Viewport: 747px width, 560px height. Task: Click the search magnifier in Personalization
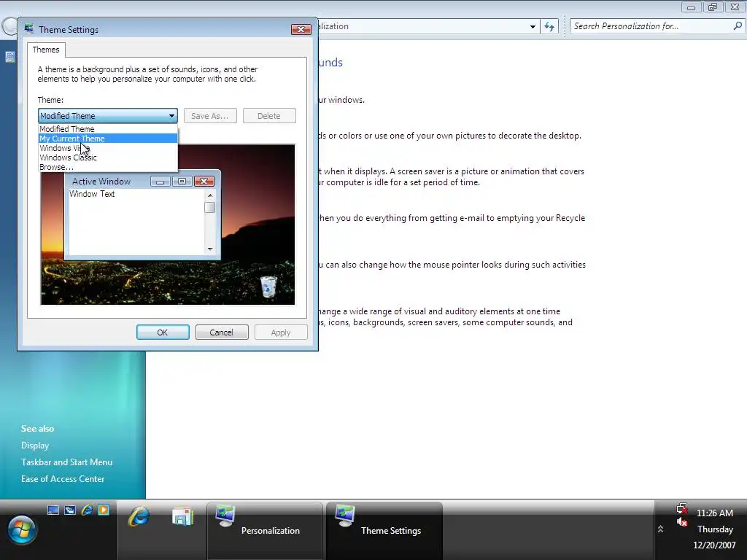pyautogui.click(x=738, y=26)
